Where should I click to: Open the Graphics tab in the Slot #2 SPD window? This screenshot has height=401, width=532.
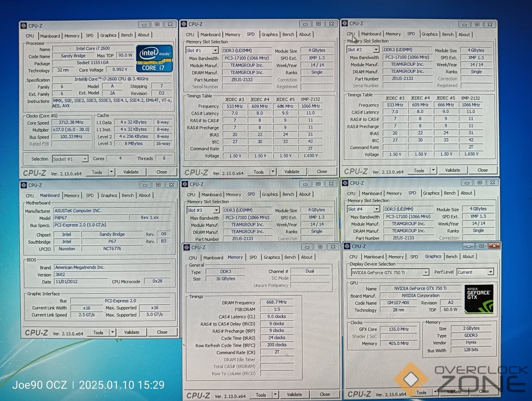click(x=429, y=34)
